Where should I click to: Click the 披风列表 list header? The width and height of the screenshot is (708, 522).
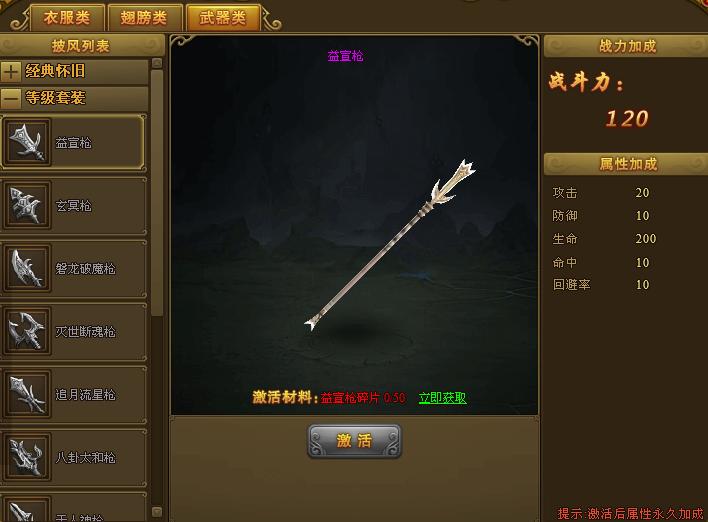(x=81, y=46)
